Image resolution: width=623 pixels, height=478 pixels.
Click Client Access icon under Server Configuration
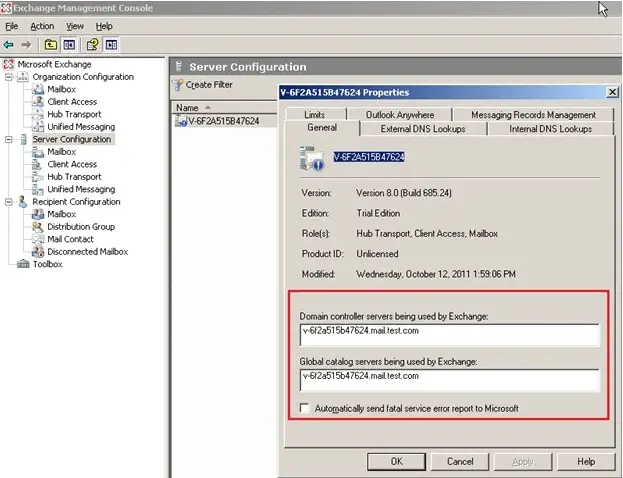click(x=37, y=164)
